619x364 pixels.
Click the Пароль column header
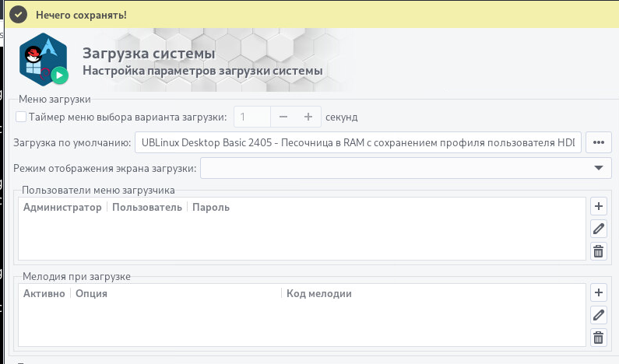pyautogui.click(x=211, y=208)
